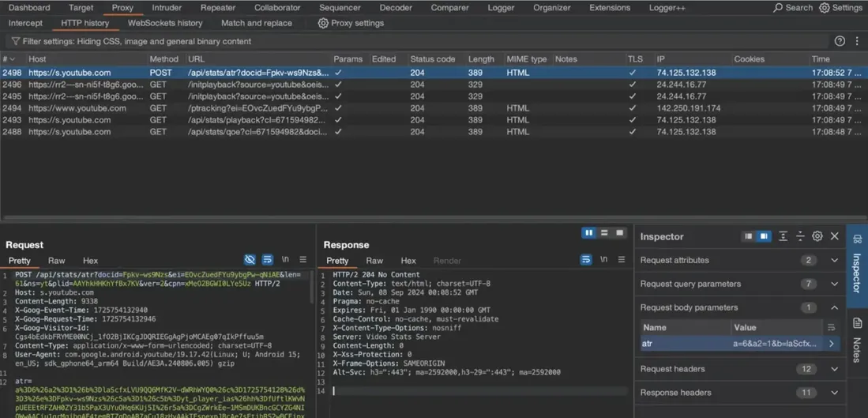Switch Response view to Hex
Screen dimensions: 868x418
(x=408, y=261)
